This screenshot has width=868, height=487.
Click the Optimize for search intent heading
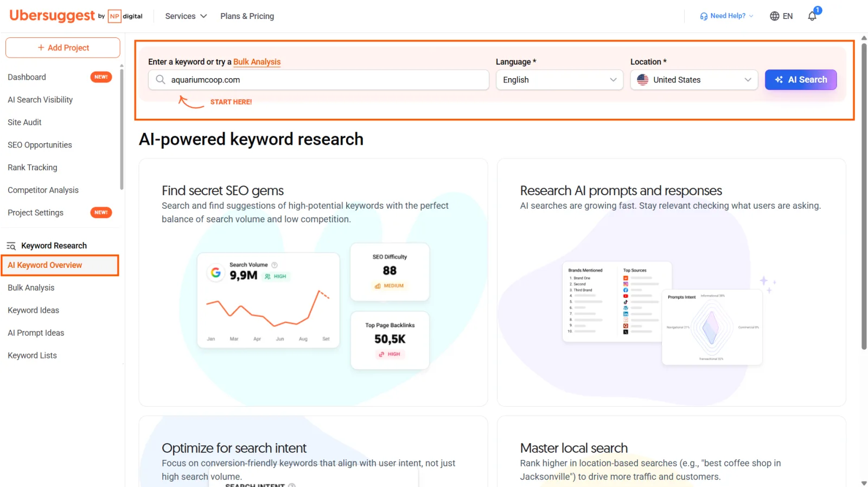click(x=234, y=448)
